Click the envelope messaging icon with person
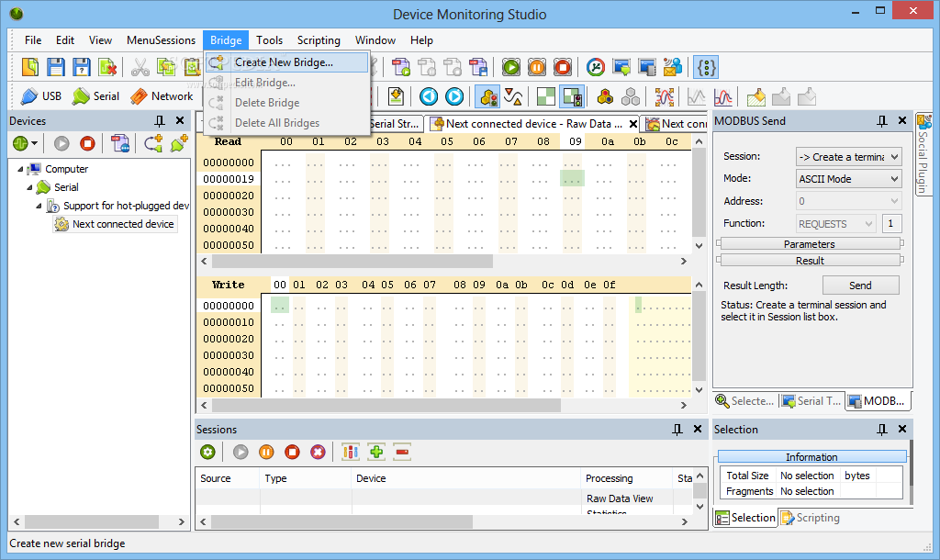The width and height of the screenshot is (940, 560). coord(673,67)
